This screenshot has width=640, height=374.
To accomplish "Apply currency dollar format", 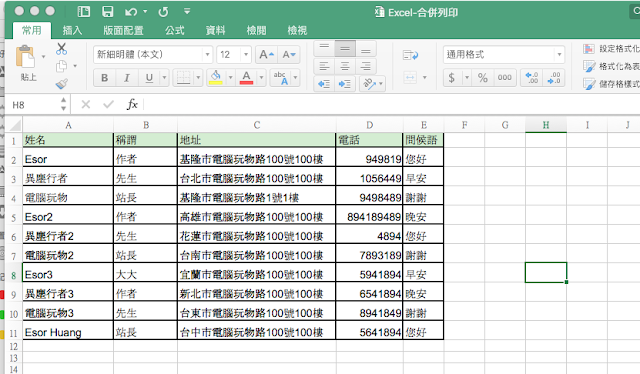I will [452, 78].
